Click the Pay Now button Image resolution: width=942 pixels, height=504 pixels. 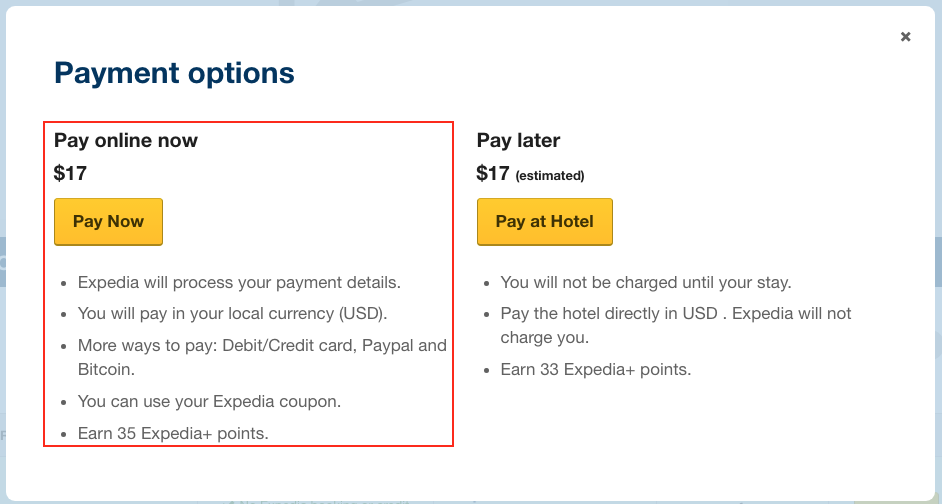108,222
